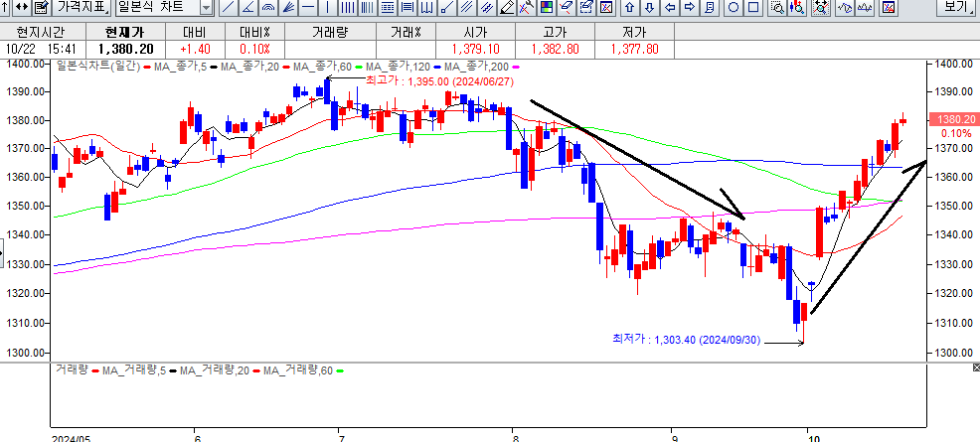Screen dimensions: 980x442
Task: Open the 가격지표 indicator menu
Action: coord(82,8)
